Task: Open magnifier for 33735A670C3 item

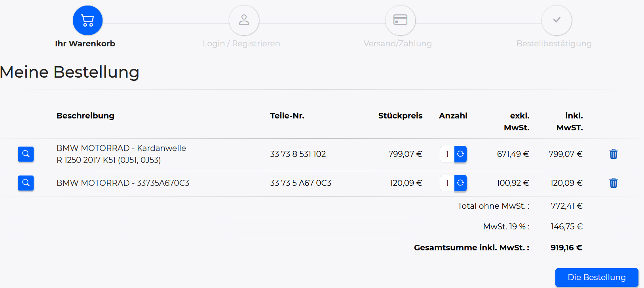Action: [x=26, y=183]
